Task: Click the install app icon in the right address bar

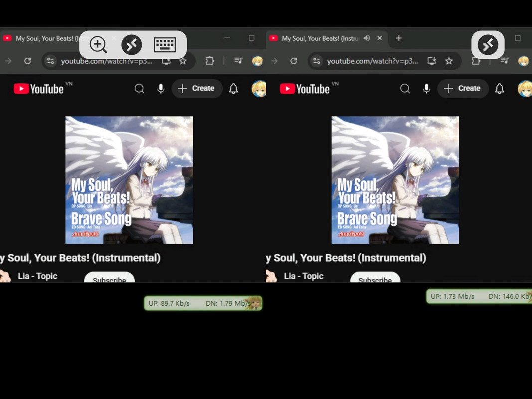Action: [432, 61]
